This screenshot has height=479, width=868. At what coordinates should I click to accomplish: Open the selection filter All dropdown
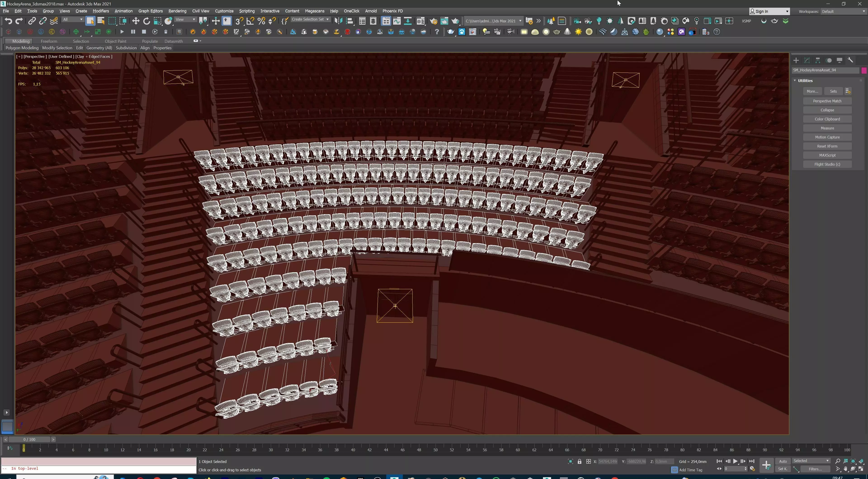coord(73,19)
